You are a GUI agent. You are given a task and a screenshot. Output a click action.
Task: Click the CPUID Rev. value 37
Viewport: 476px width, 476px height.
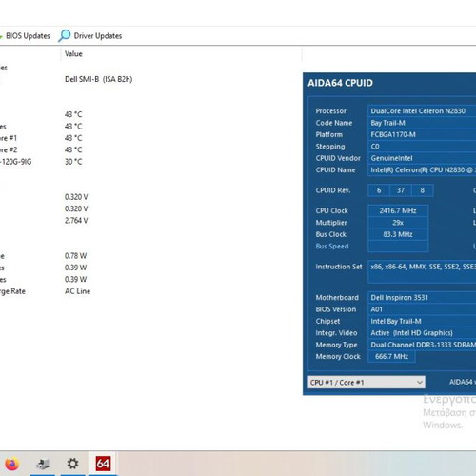(401, 190)
